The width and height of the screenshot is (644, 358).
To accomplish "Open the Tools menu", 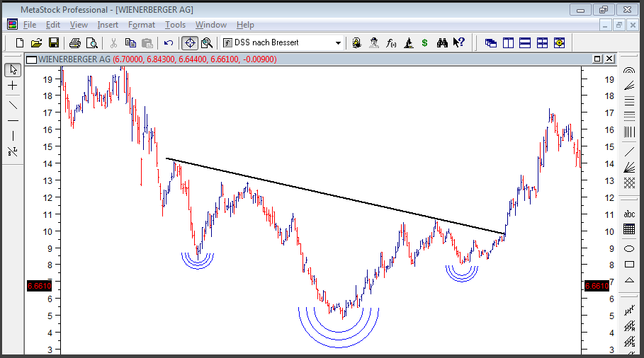I will (x=176, y=25).
